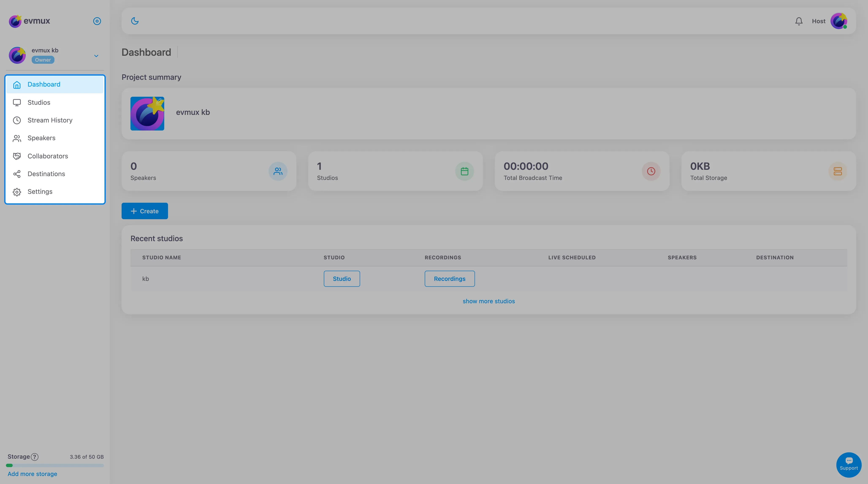Click the green calendar icon in Studios card
Screen dimensions: 868x484
464,171
